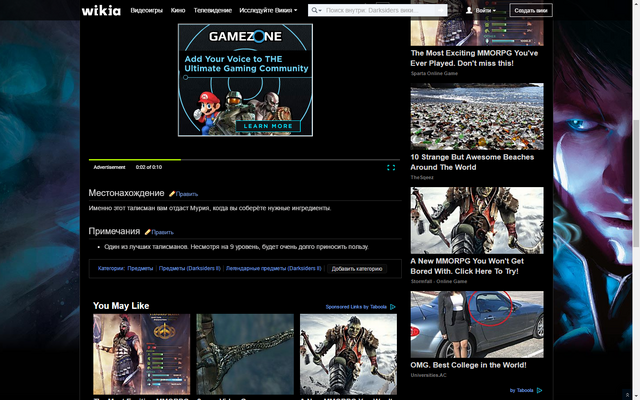The image size is (640, 400).
Task: Click TheSqeez source label
Action: (x=422, y=177)
